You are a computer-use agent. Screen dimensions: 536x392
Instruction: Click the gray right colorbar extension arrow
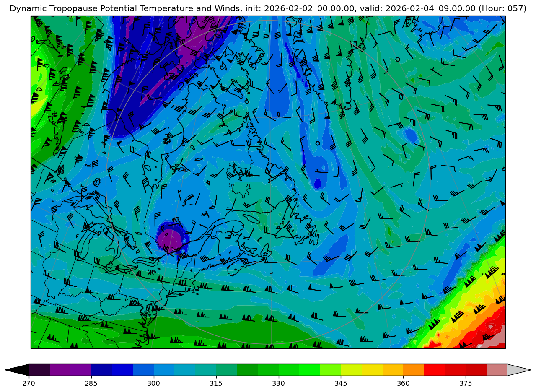click(x=519, y=370)
